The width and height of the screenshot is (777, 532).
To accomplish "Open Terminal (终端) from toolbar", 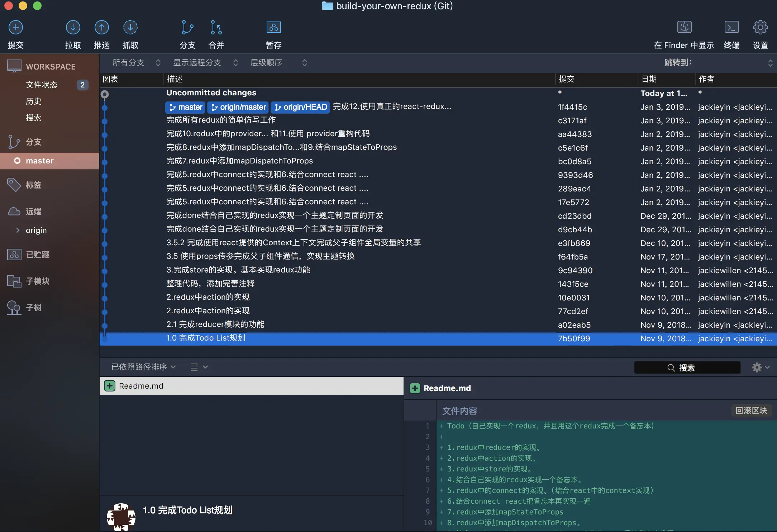I will (x=731, y=28).
